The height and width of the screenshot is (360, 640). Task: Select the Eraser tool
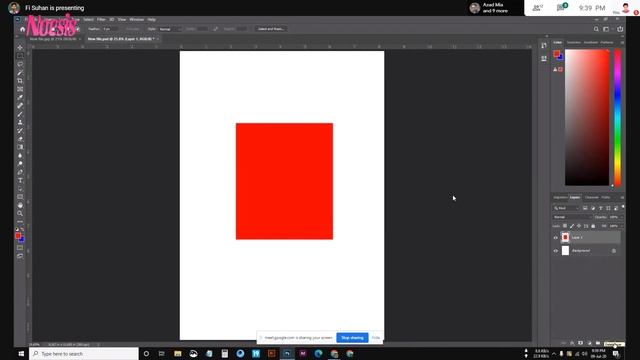(20, 139)
